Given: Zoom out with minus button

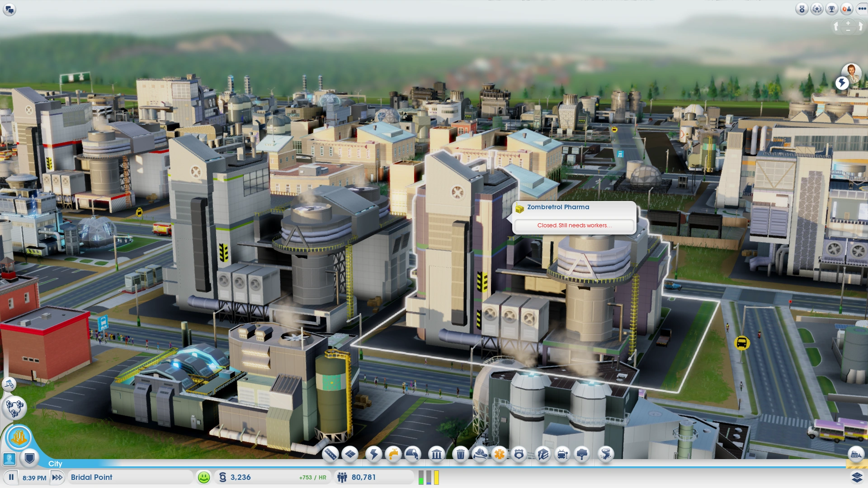Looking at the screenshot, I should pyautogui.click(x=848, y=30).
